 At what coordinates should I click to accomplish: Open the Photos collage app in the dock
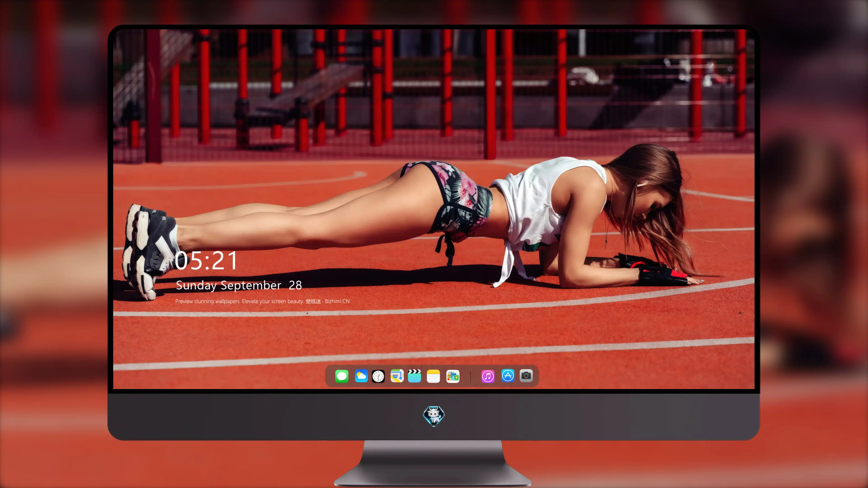[x=453, y=376]
